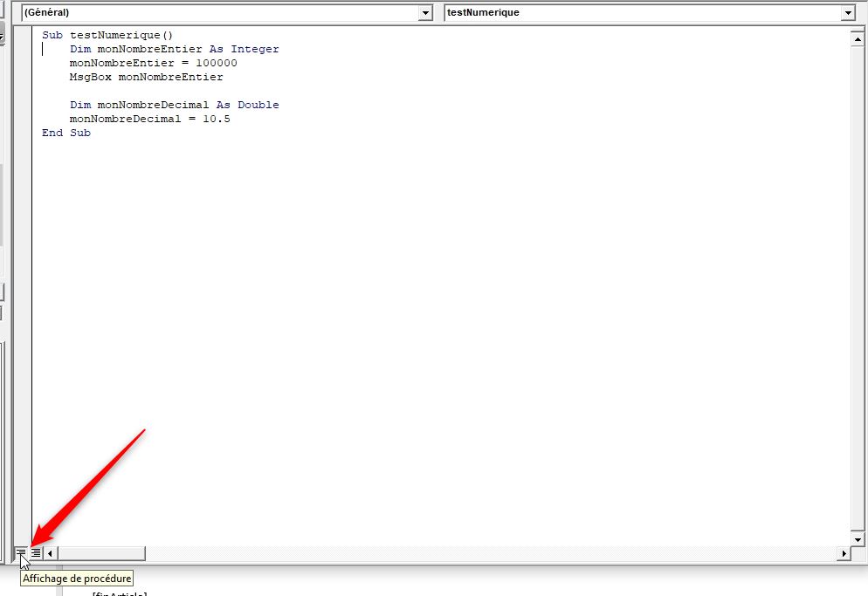Expand the testNumerique procedure dropdown arrow
Image resolution: width=868 pixels, height=596 pixels.
847,13
